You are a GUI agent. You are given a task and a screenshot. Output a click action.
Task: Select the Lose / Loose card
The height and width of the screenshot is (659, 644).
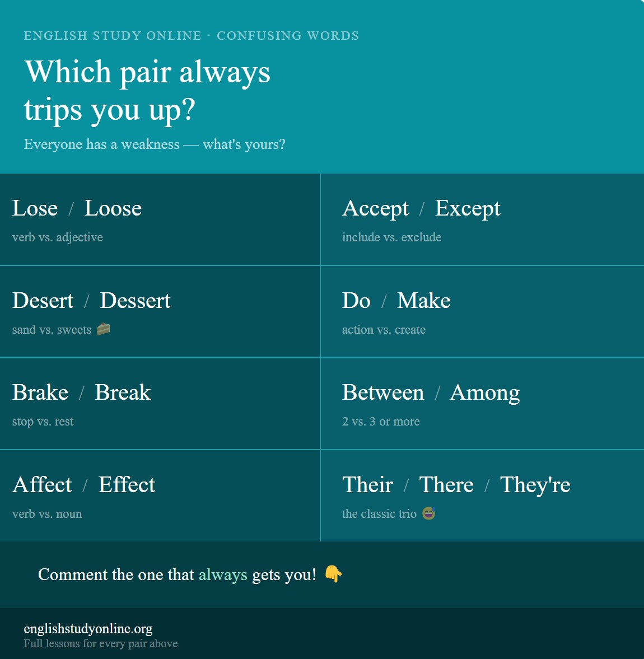160,219
